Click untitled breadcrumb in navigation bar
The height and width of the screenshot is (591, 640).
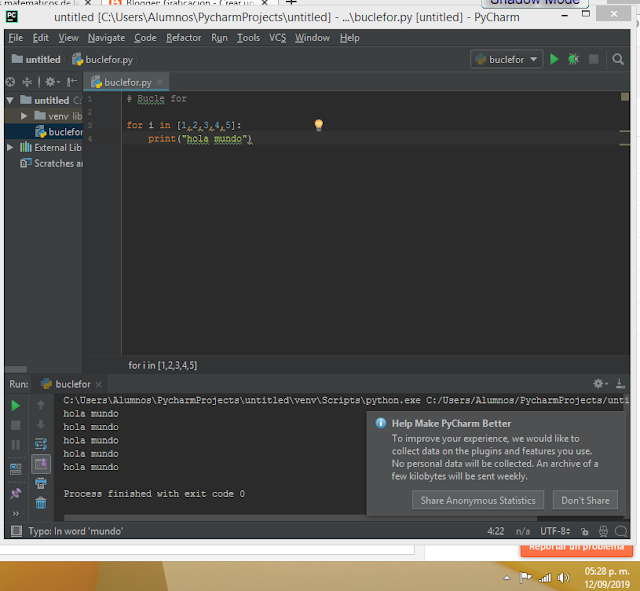tap(36, 60)
